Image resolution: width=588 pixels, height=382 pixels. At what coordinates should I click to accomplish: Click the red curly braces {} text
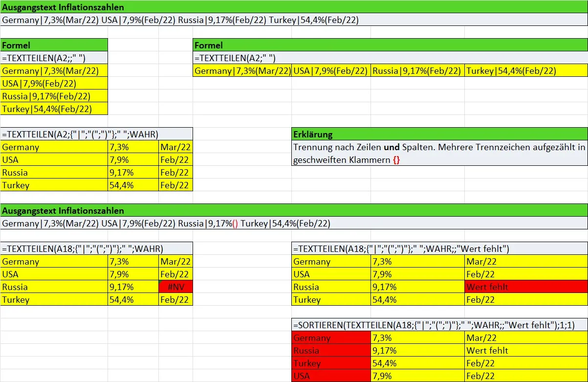[x=396, y=160]
